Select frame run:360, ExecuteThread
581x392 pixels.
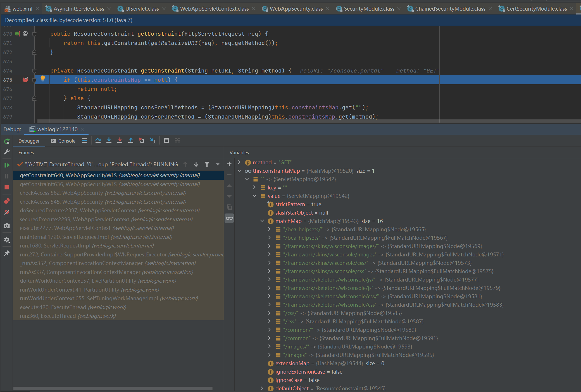pos(118,316)
